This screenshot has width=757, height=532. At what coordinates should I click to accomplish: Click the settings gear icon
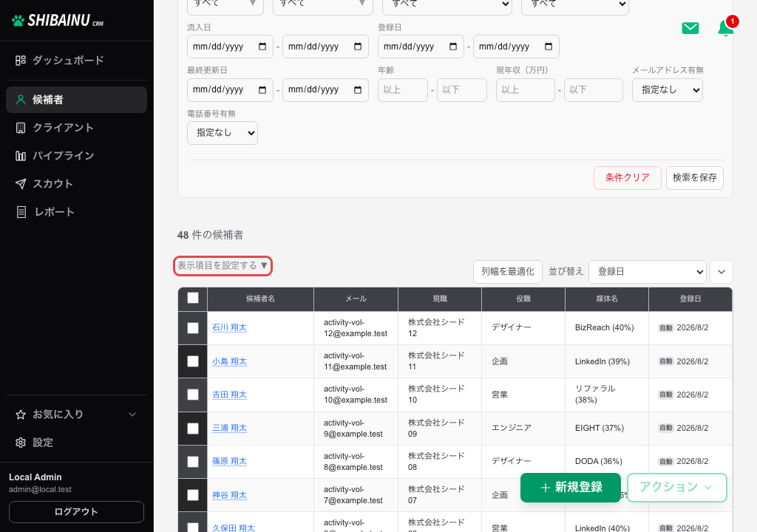coord(20,442)
